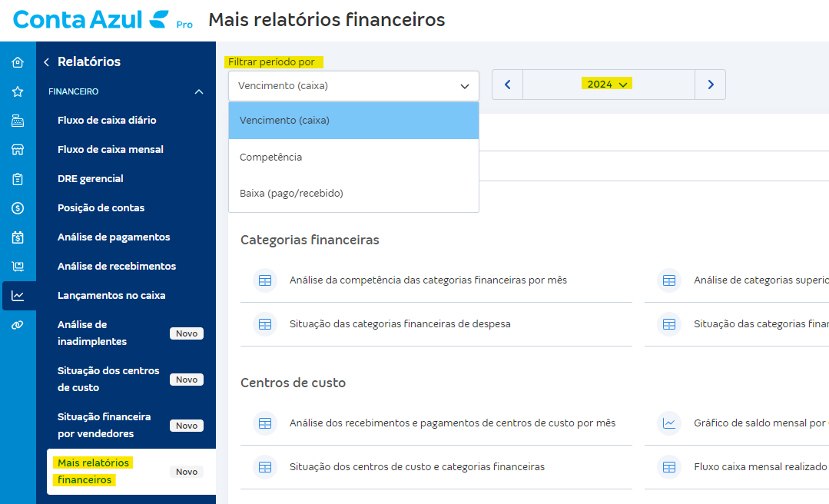Click the table icon beside Situação das categorias financeiras de despesa
Viewport: 829px width, 504px height.
pos(265,324)
